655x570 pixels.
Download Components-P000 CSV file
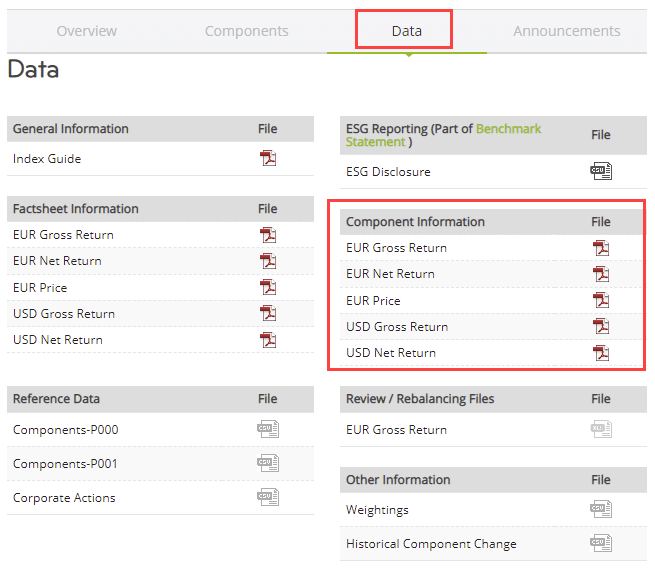pyautogui.click(x=267, y=430)
